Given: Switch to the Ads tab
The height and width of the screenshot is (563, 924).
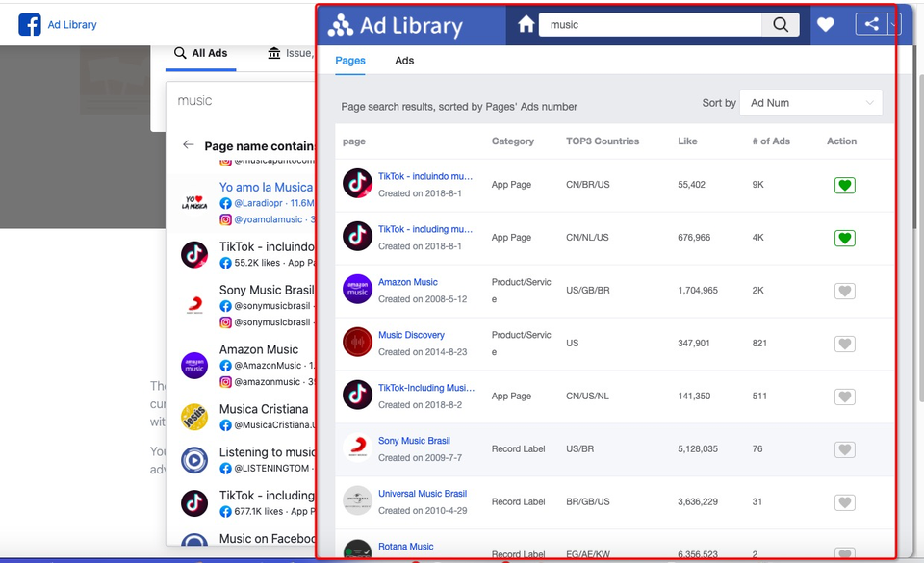Looking at the screenshot, I should 404,61.
